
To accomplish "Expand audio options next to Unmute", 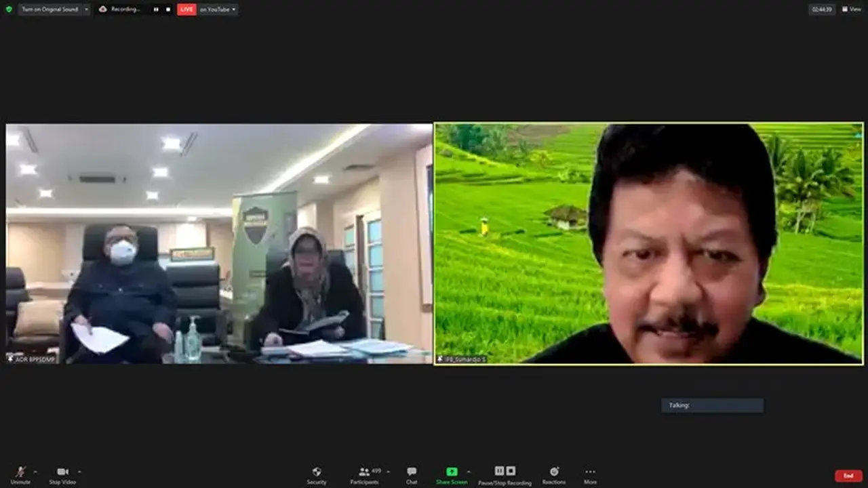I will click(35, 472).
